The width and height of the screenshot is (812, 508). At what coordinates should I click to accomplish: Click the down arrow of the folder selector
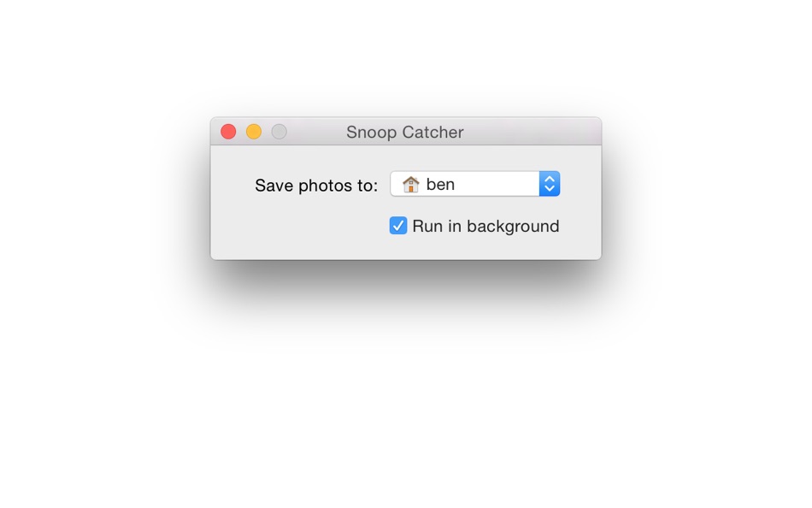[550, 188]
